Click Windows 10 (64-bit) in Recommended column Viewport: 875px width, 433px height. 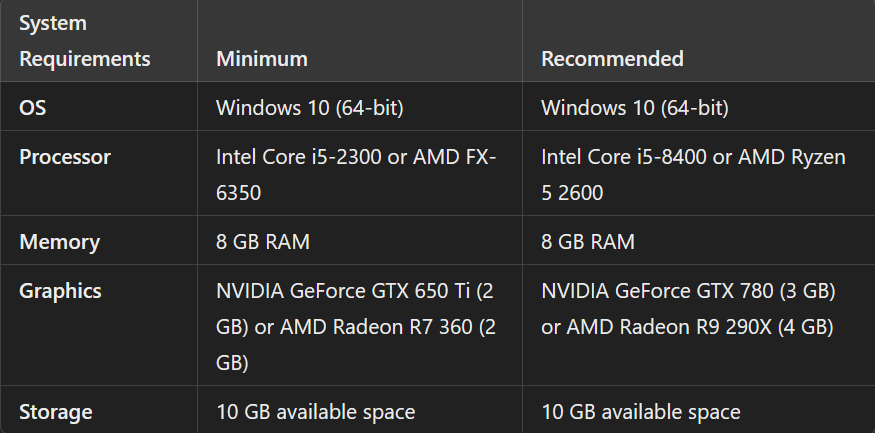point(635,108)
